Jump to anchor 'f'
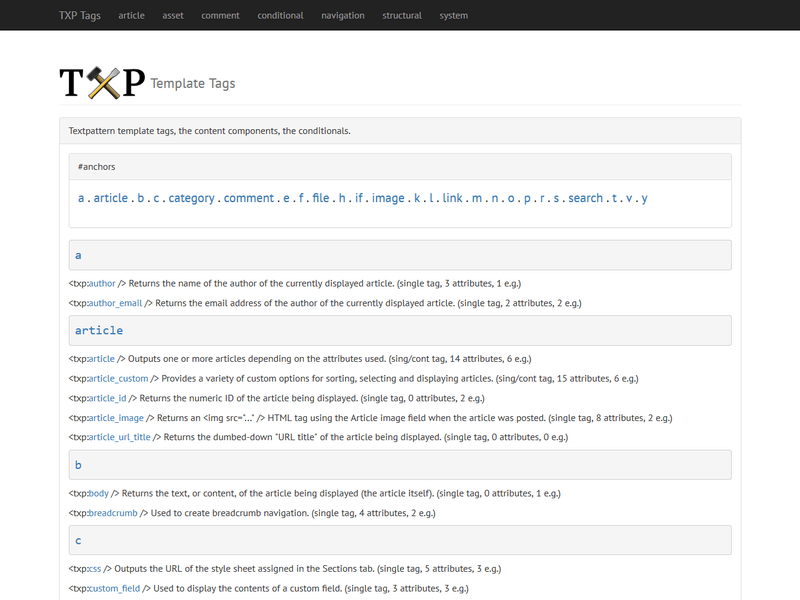Screen dimensions: 800x600 click(301, 198)
